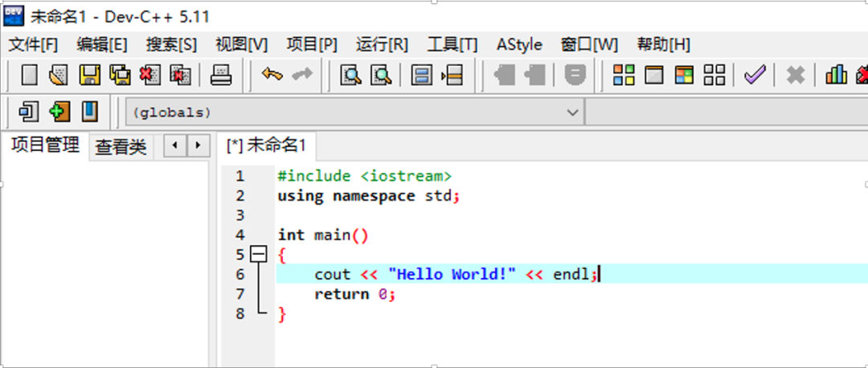The width and height of the screenshot is (868, 368).
Task: Click the New file toolbar icon
Action: coord(30,75)
